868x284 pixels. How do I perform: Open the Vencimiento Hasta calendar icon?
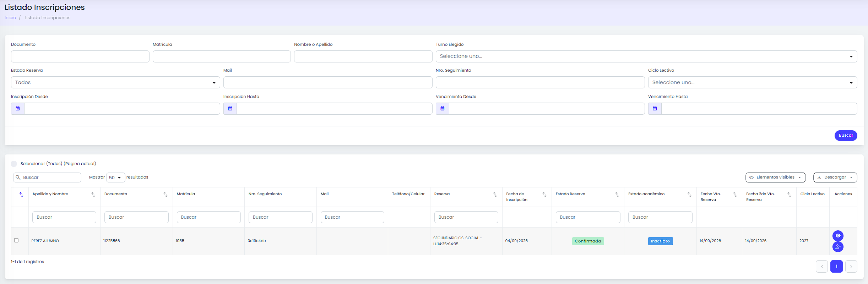pos(655,109)
